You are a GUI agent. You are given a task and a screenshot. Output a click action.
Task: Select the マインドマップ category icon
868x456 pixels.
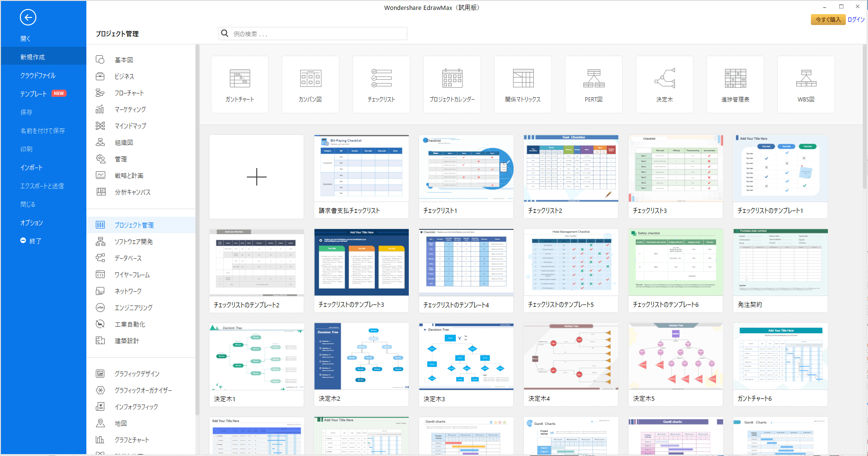[100, 126]
